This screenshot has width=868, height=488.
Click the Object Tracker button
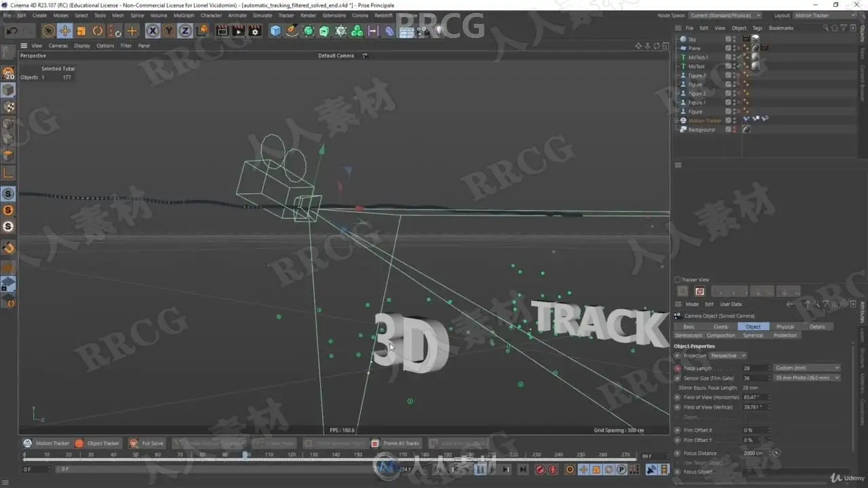97,443
